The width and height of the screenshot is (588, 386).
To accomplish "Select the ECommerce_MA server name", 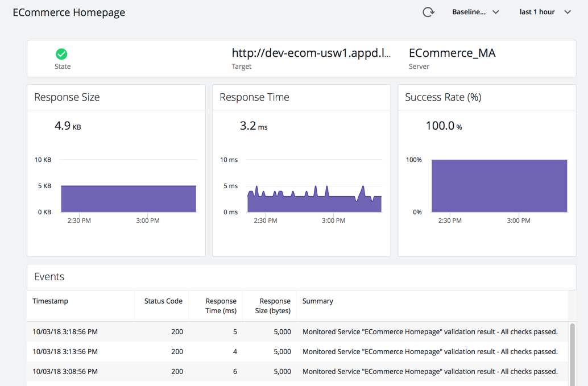I will pyautogui.click(x=452, y=53).
